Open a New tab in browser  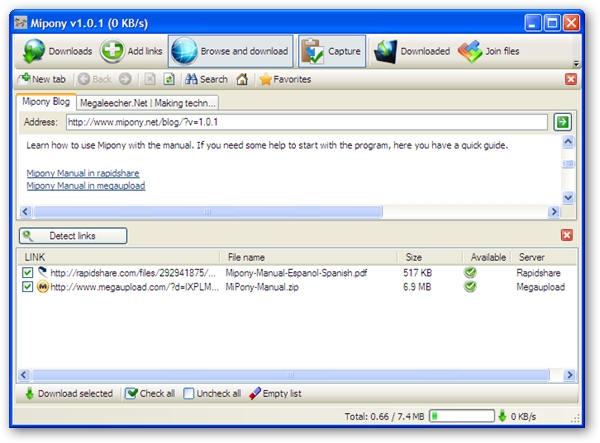pyautogui.click(x=43, y=79)
